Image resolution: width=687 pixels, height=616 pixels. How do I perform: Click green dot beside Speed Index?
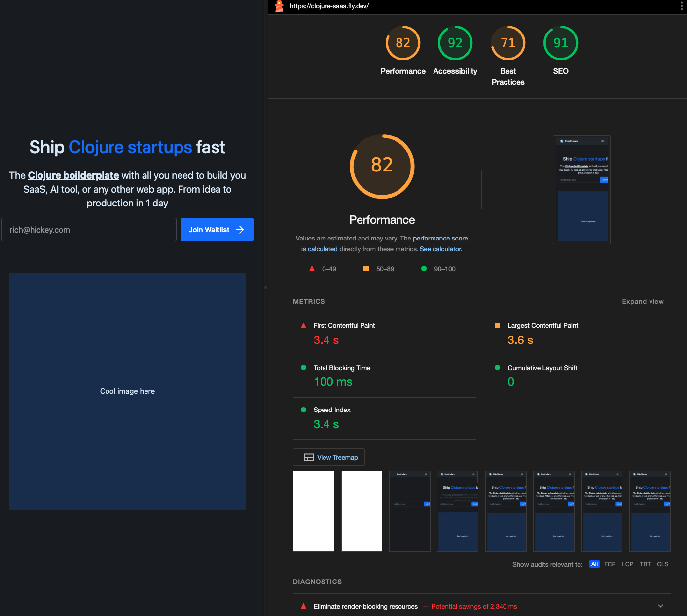pos(304,410)
